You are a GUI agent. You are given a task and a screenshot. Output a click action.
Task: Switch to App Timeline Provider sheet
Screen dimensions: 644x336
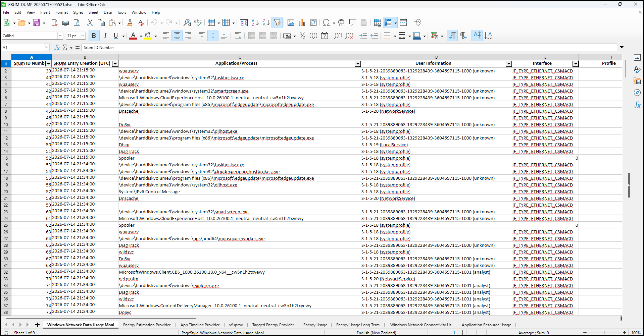click(x=200, y=325)
